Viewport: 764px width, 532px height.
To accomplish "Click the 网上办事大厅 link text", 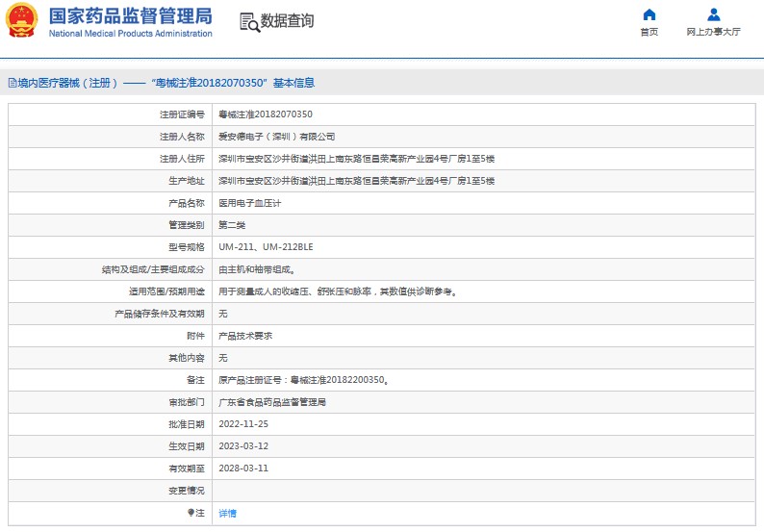I will click(x=713, y=32).
